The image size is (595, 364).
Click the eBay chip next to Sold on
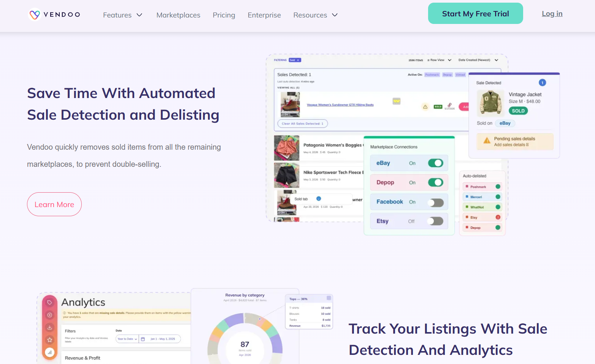[505, 123]
